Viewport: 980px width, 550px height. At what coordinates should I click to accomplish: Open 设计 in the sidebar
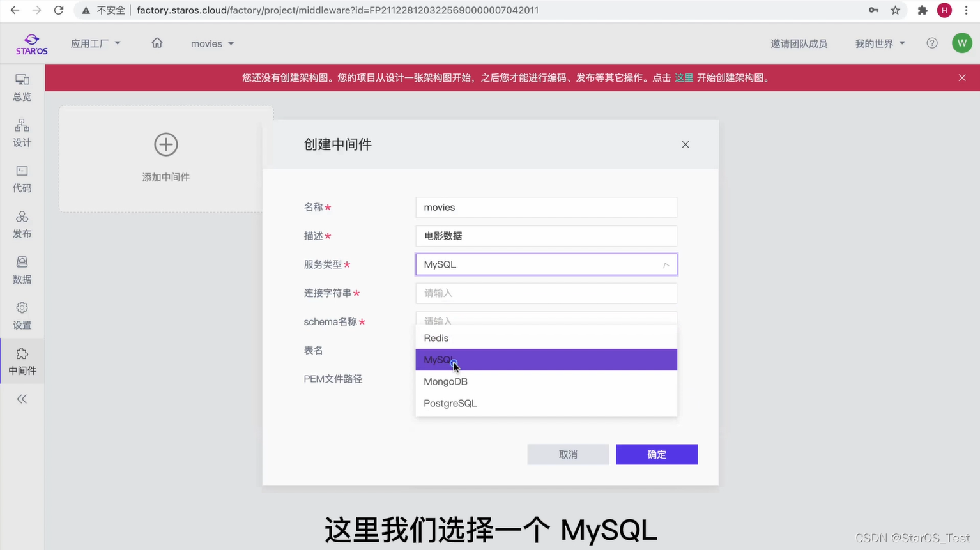pos(22,133)
